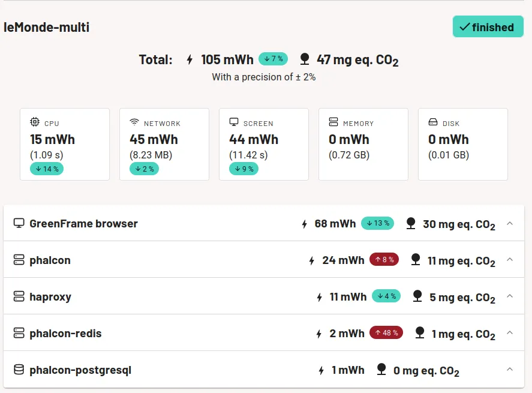The image size is (532, 393).
Task: Collapse the phalcon-redis row chevron
Action: point(510,333)
